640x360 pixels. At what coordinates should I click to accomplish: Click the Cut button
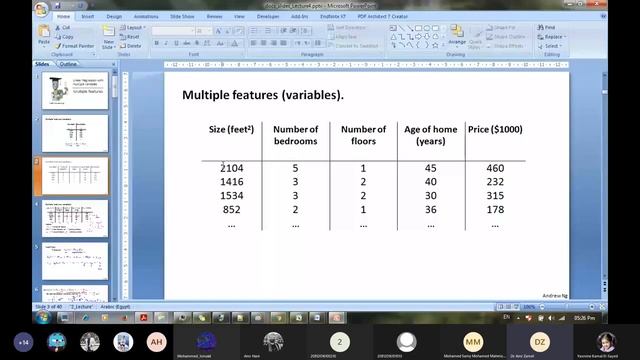(x=63, y=27)
